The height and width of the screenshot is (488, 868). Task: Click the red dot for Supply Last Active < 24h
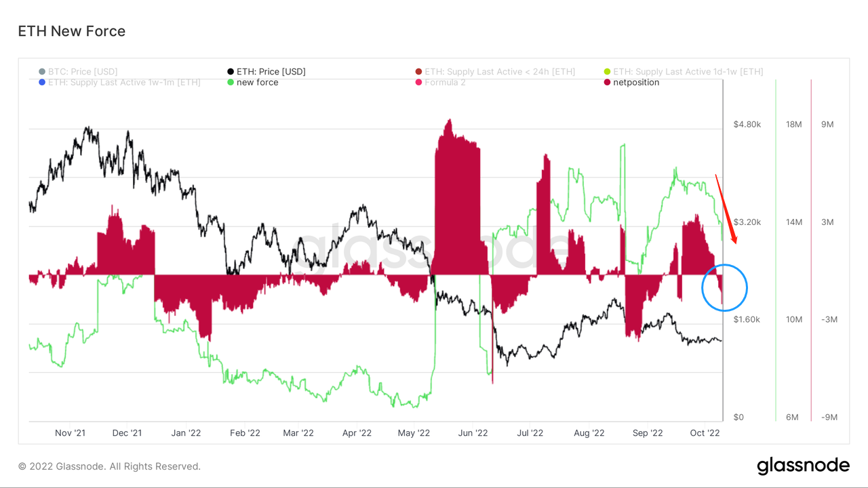[418, 72]
